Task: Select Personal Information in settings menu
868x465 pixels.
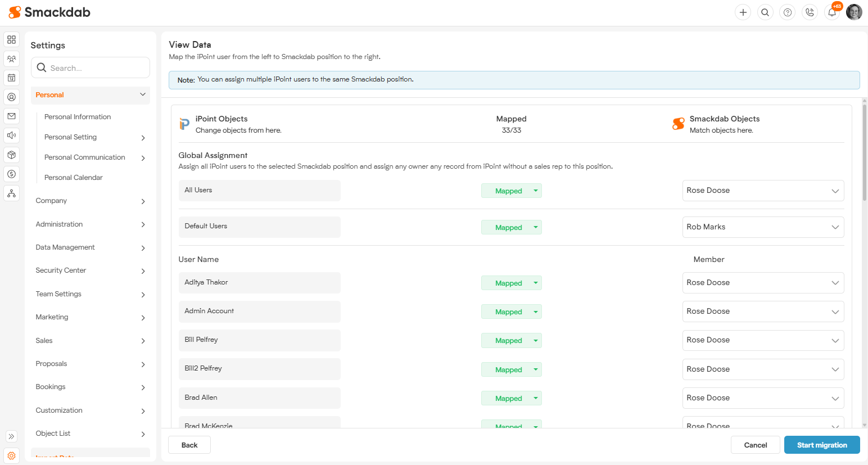Action: (78, 117)
